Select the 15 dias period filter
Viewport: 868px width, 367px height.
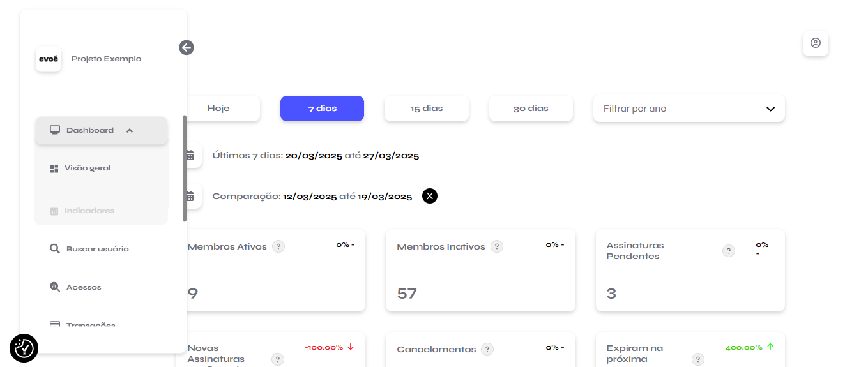coord(427,109)
